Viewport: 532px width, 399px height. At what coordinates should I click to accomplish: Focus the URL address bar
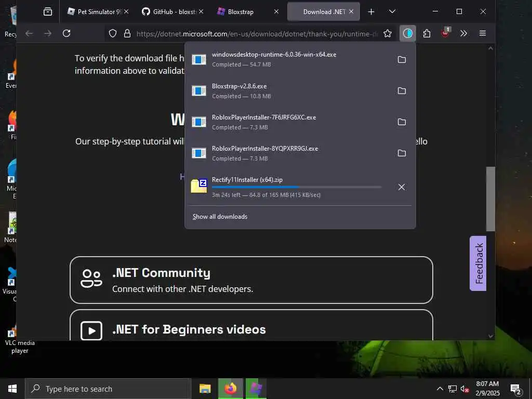pyautogui.click(x=257, y=34)
